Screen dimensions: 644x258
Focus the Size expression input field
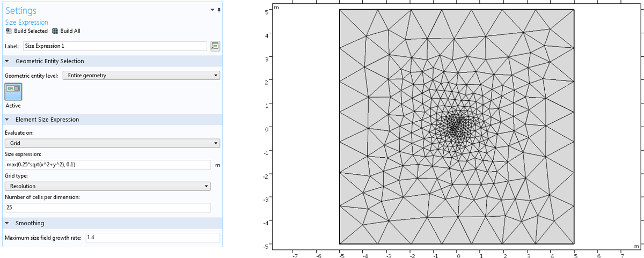(x=107, y=165)
